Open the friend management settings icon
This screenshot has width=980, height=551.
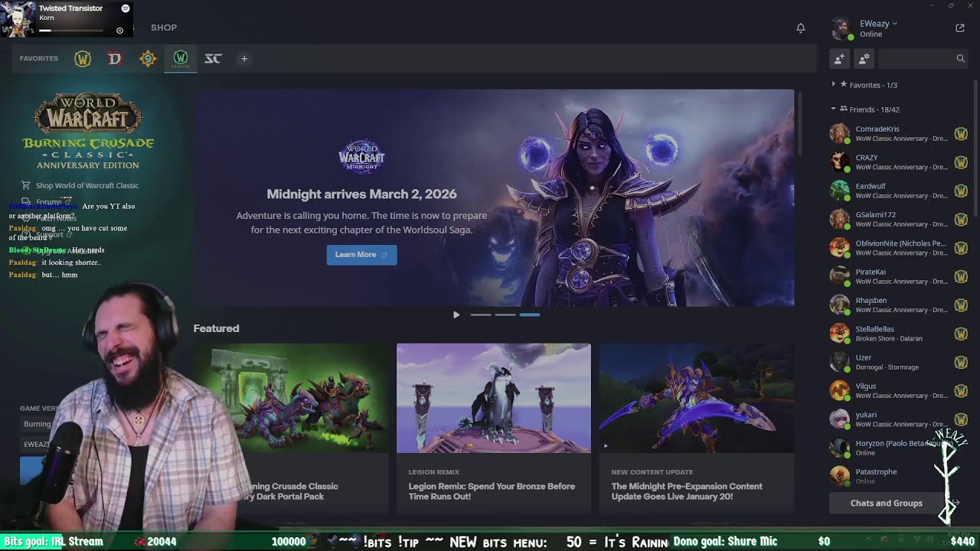click(x=864, y=58)
